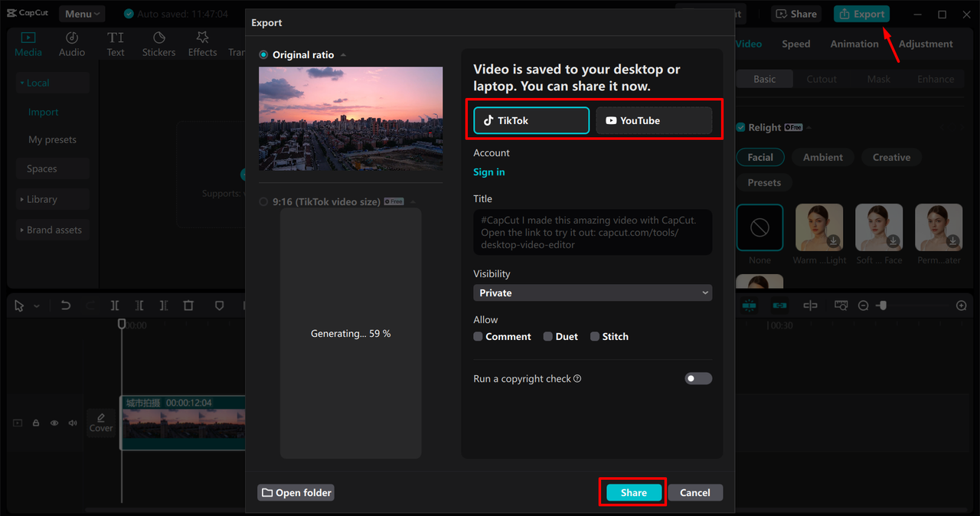Open the Audio panel
The image size is (980, 516).
pyautogui.click(x=72, y=44)
